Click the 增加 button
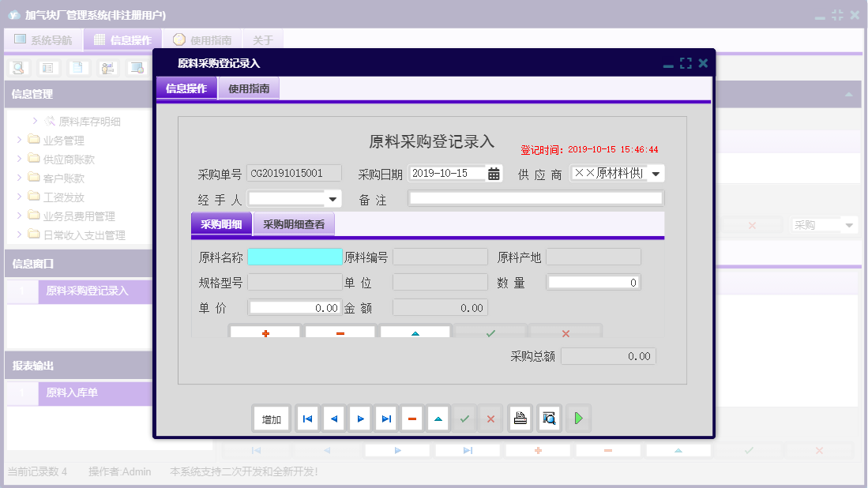The image size is (868, 488). 271,418
